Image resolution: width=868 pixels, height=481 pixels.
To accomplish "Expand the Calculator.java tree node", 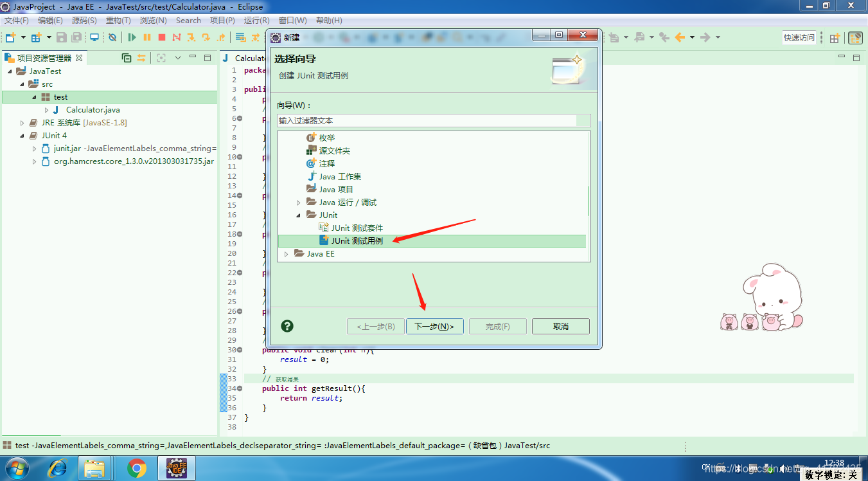I will pos(46,110).
